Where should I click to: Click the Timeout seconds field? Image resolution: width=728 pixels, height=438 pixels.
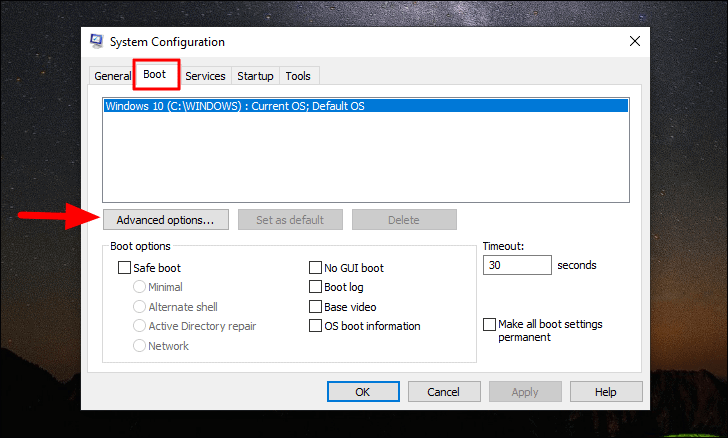click(517, 265)
